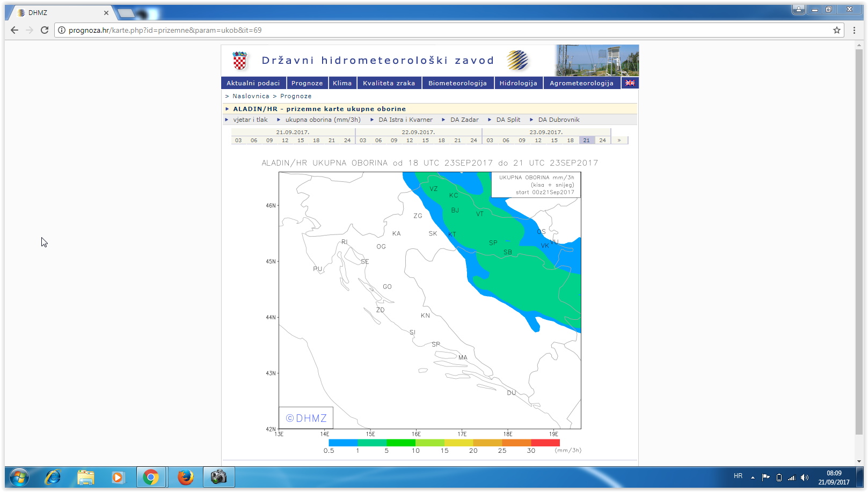Go back using the browser back arrow
Screen dimensions: 868x492
14,30
